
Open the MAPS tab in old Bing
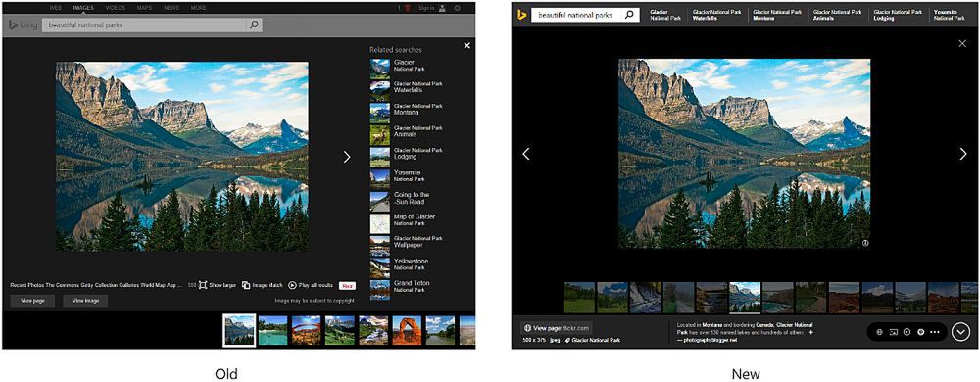click(144, 8)
